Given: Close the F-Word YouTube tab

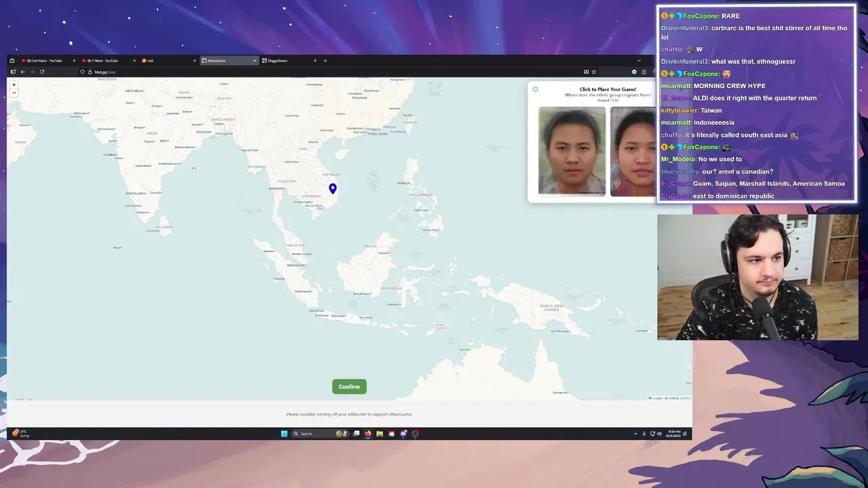Looking at the screenshot, I should point(134,60).
